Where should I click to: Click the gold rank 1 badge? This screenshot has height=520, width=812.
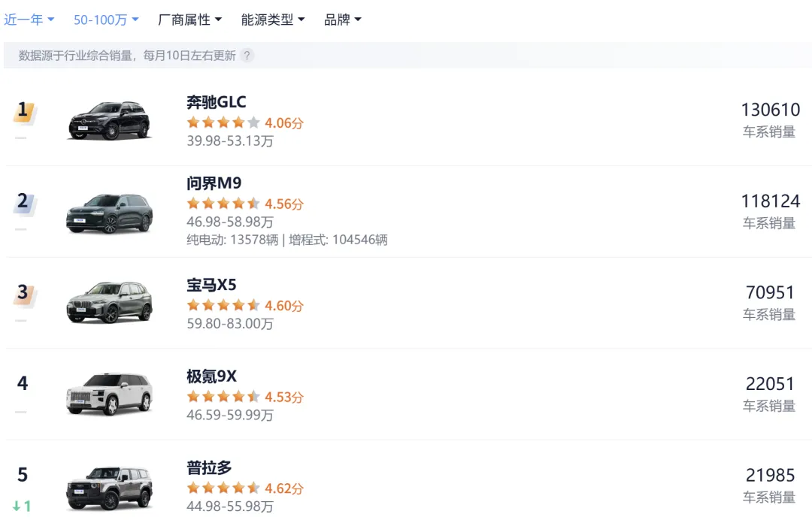point(24,112)
